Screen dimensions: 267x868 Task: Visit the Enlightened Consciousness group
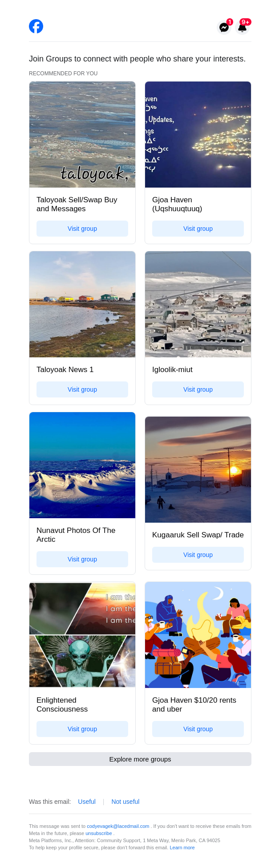82,729
